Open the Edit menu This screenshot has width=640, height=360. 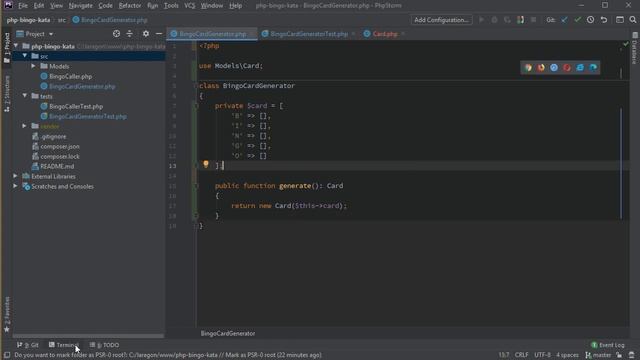coord(39,6)
